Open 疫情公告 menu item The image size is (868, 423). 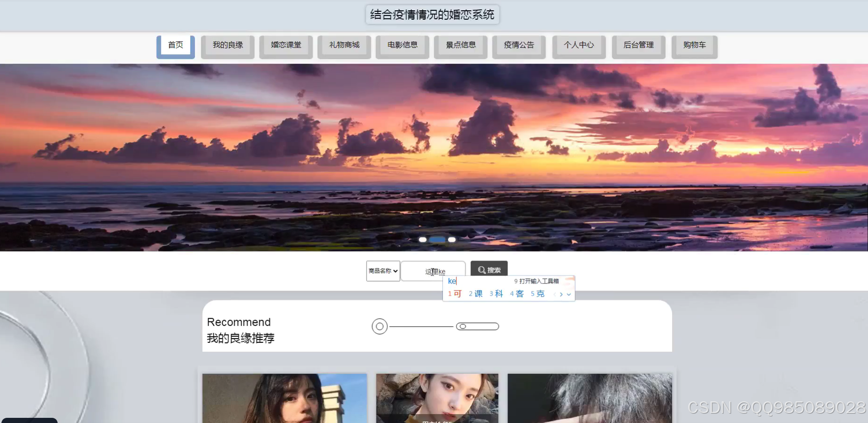(519, 47)
